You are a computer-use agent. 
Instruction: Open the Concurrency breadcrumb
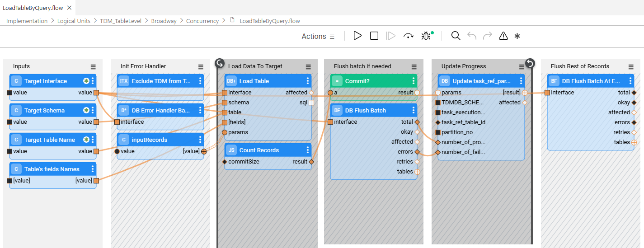pyautogui.click(x=202, y=21)
